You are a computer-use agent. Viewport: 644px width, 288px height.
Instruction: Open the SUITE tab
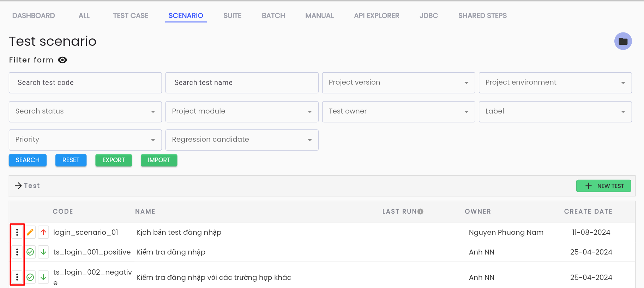pos(232,16)
